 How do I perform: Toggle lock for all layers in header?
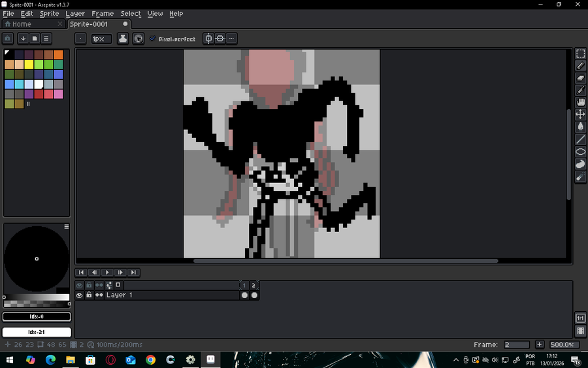(89, 285)
